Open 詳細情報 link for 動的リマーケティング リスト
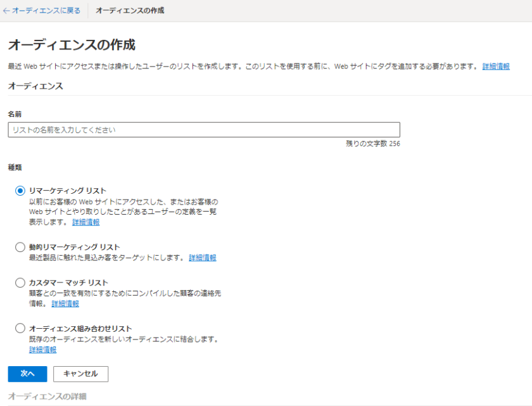This screenshot has height=406, width=532. 202,258
